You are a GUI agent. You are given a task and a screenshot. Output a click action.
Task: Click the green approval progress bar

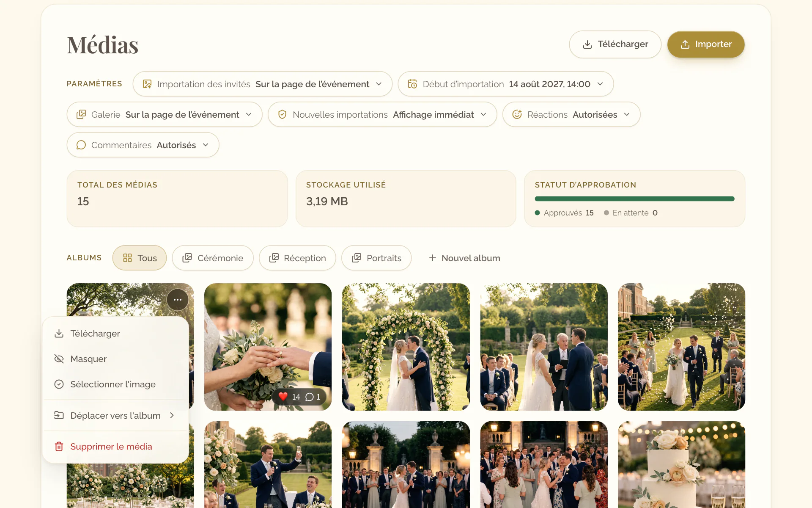coord(634,199)
